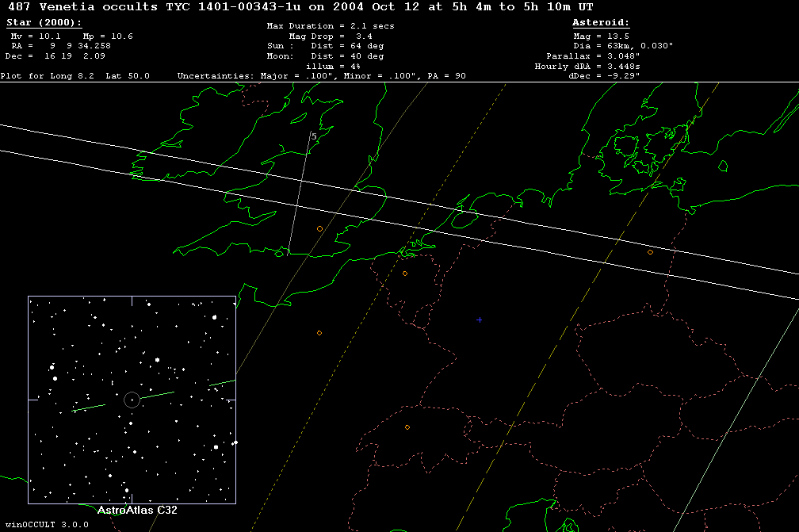Click the Uncertainties Major/Minor text
Screen dimensions: 799x532
tap(321, 76)
